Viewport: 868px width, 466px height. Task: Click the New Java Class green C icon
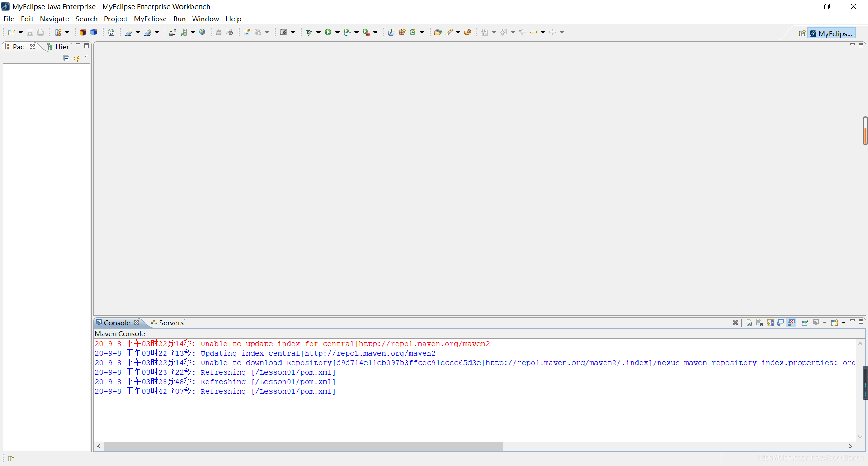coord(413,32)
